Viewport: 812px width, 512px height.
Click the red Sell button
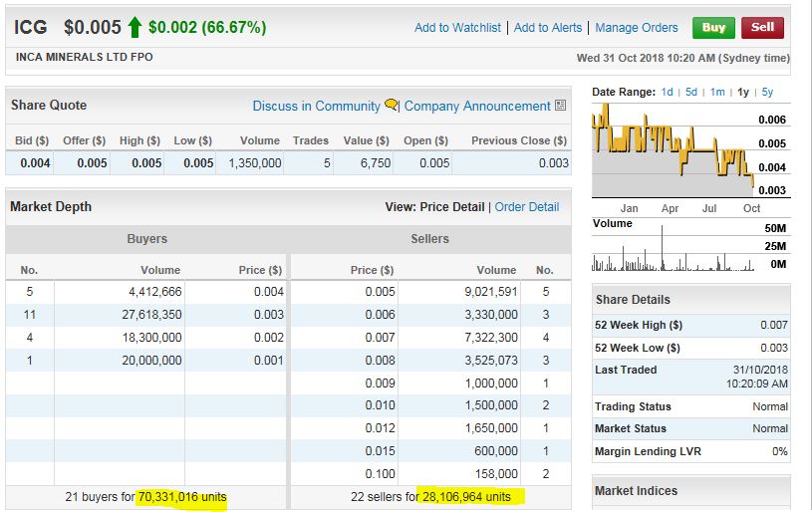(762, 28)
